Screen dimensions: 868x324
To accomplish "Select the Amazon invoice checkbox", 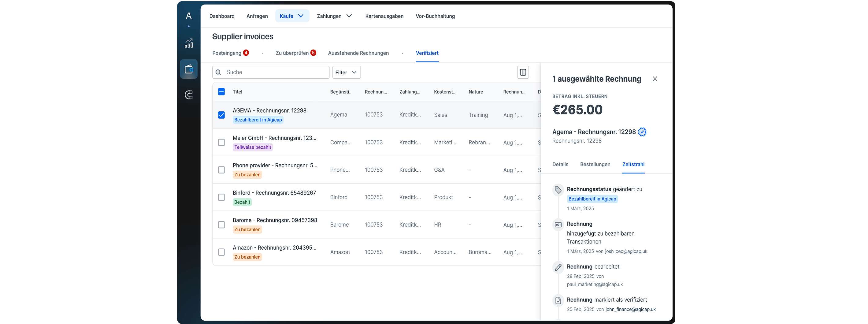I will coord(221,252).
